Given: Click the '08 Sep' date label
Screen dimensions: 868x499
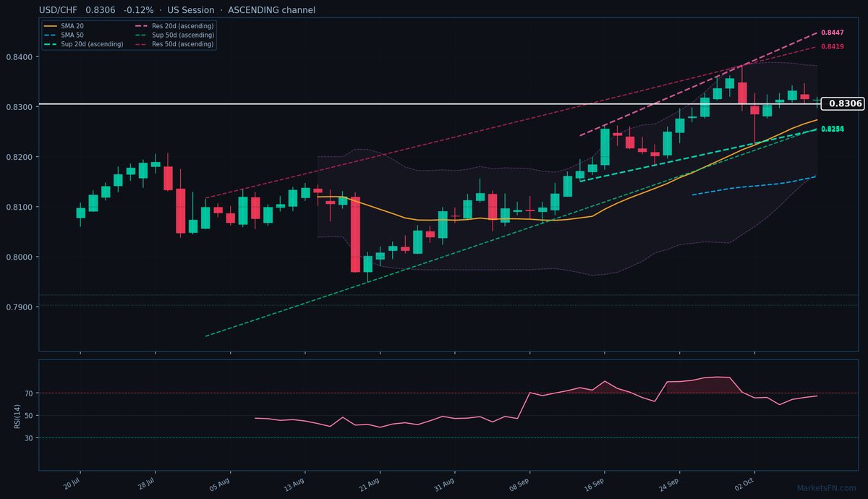Looking at the screenshot, I should [x=521, y=485].
